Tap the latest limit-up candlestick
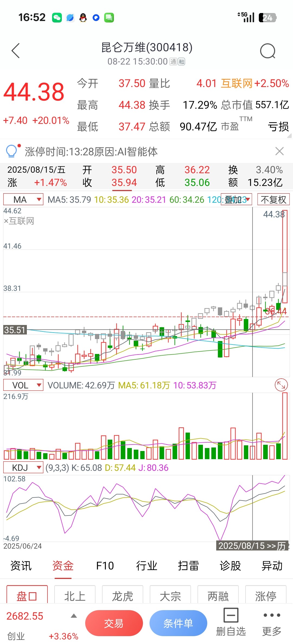This screenshot has height=644, width=293. point(285,256)
